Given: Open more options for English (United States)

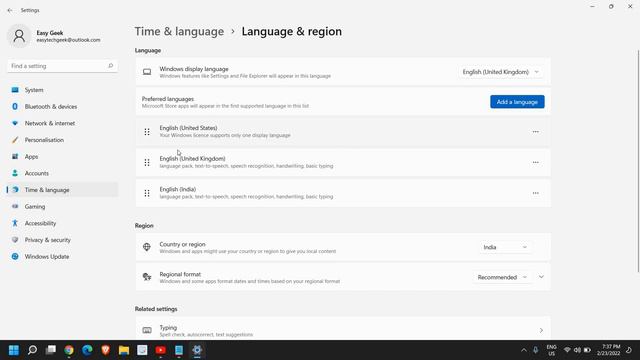Looking at the screenshot, I should (x=536, y=132).
